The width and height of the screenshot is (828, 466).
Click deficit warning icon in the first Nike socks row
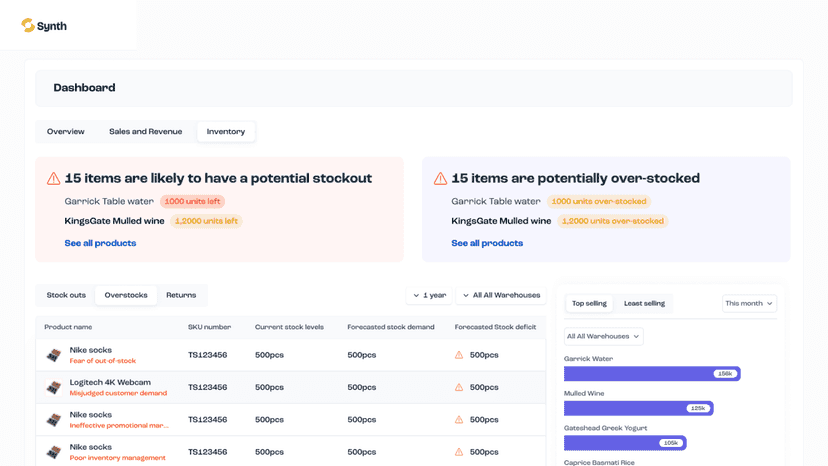click(x=459, y=355)
